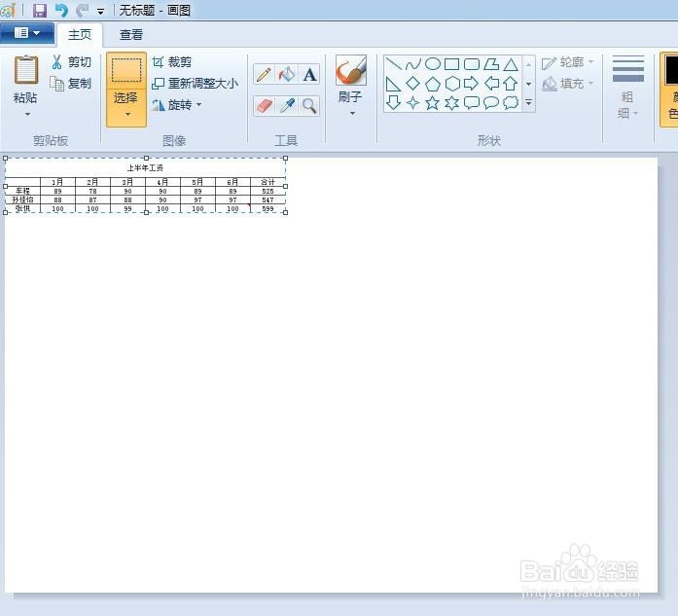Choose the Cloud callout shape

click(511, 102)
